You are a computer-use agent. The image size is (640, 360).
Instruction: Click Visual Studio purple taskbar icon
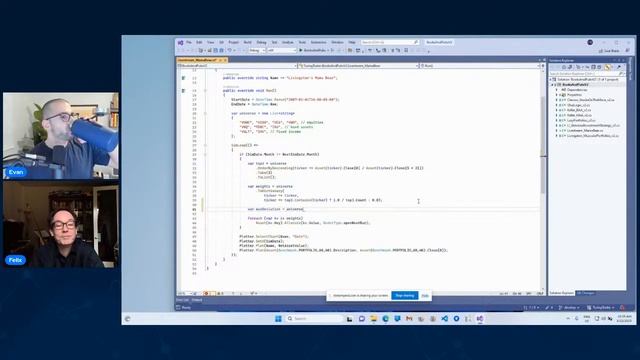coord(480,318)
